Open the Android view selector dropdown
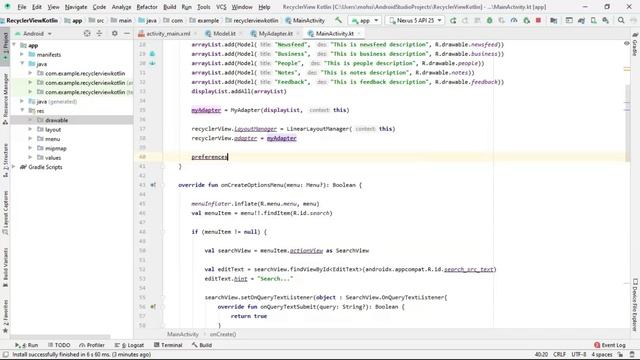This screenshot has width=640, height=360. click(33, 33)
